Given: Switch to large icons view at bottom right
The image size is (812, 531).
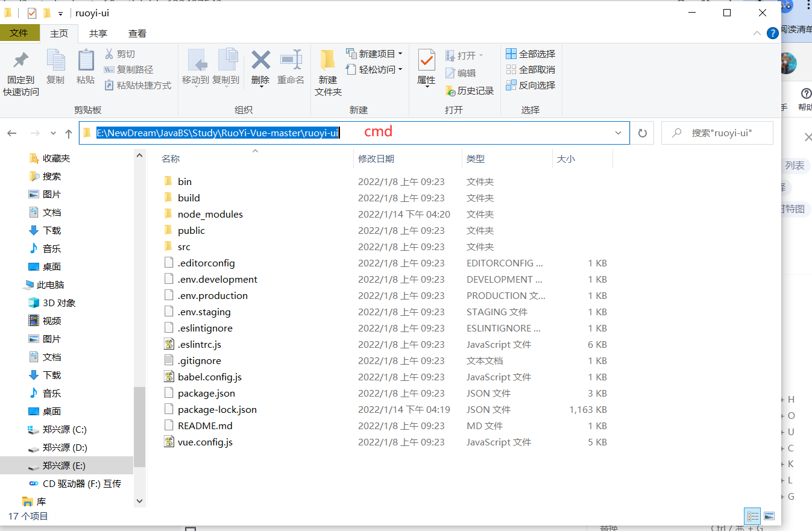Looking at the screenshot, I should pyautogui.click(x=770, y=516).
